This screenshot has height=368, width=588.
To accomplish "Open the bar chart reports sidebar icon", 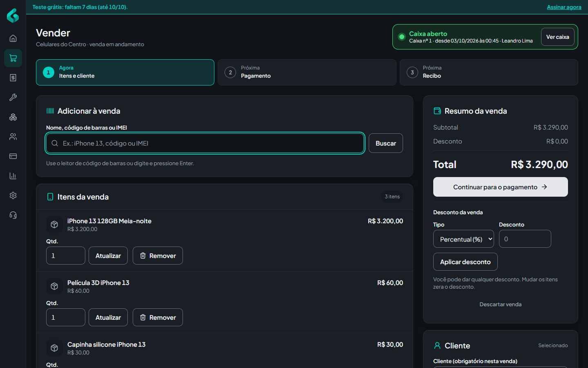I will pyautogui.click(x=13, y=176).
